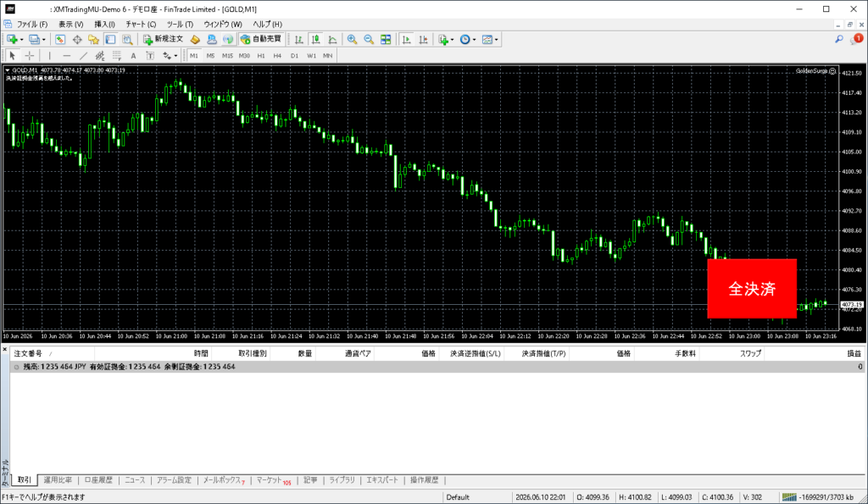Image resolution: width=868 pixels, height=504 pixels.
Task: Expand the arrows objects dropdown
Action: coord(175,56)
